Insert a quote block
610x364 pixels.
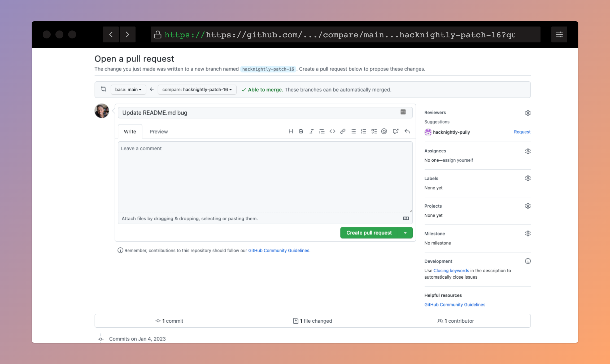[322, 131]
